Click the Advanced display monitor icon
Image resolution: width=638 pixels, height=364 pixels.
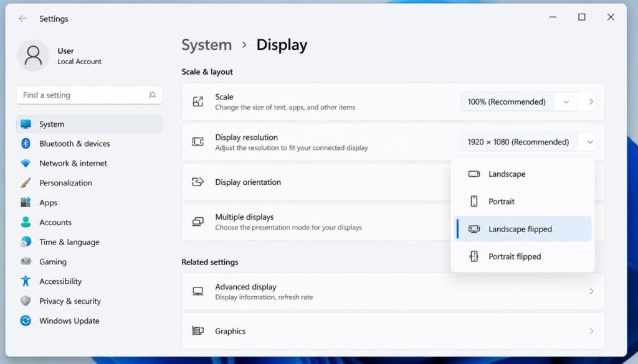point(198,291)
